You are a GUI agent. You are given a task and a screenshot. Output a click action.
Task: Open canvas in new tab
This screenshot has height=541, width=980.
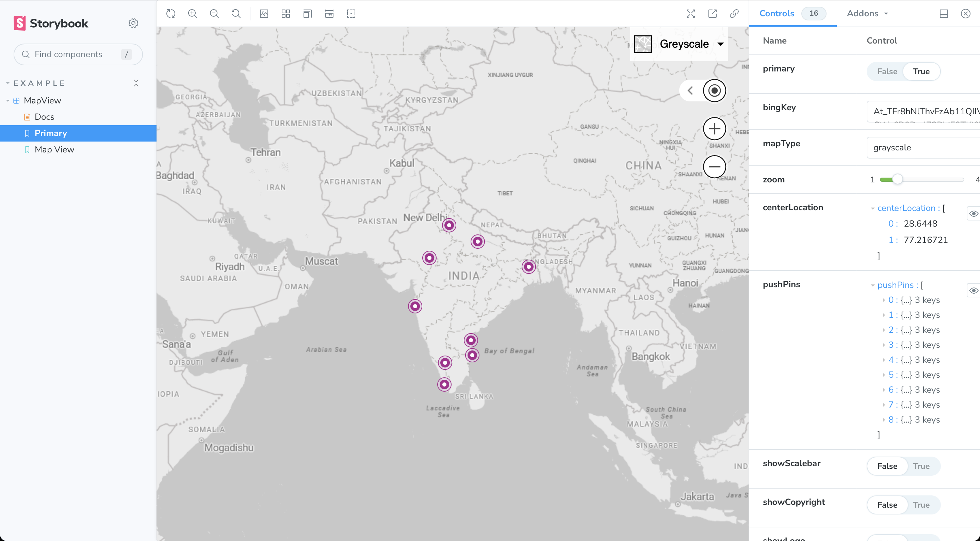(712, 14)
